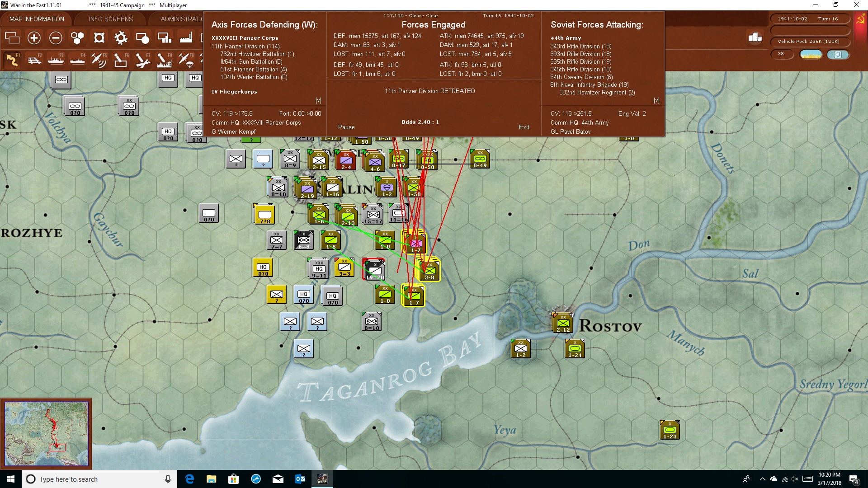Click the Soviet hammer and sickle flag
Image resolution: width=868 pixels, height=488 pixels.
860,19
